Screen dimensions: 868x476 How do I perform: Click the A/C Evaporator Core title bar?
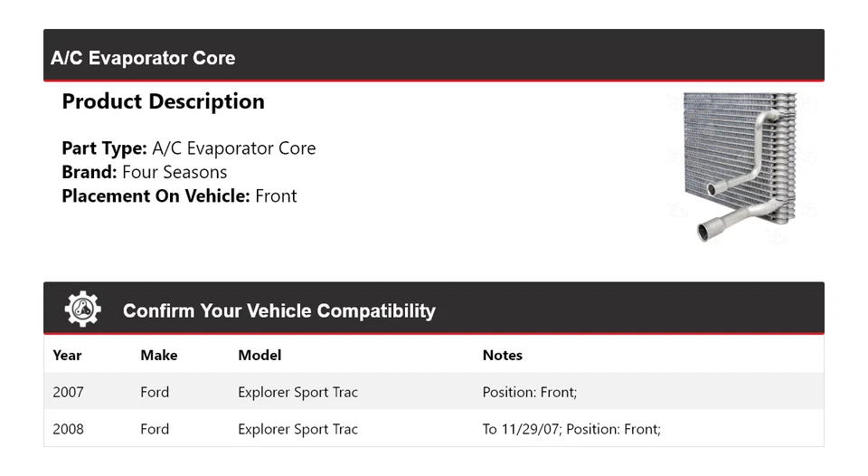[x=143, y=58]
